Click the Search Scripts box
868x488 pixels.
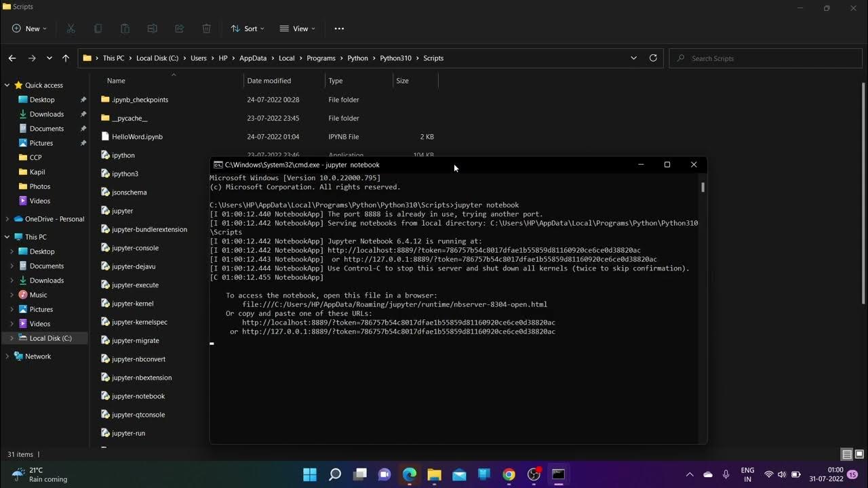pyautogui.click(x=766, y=58)
